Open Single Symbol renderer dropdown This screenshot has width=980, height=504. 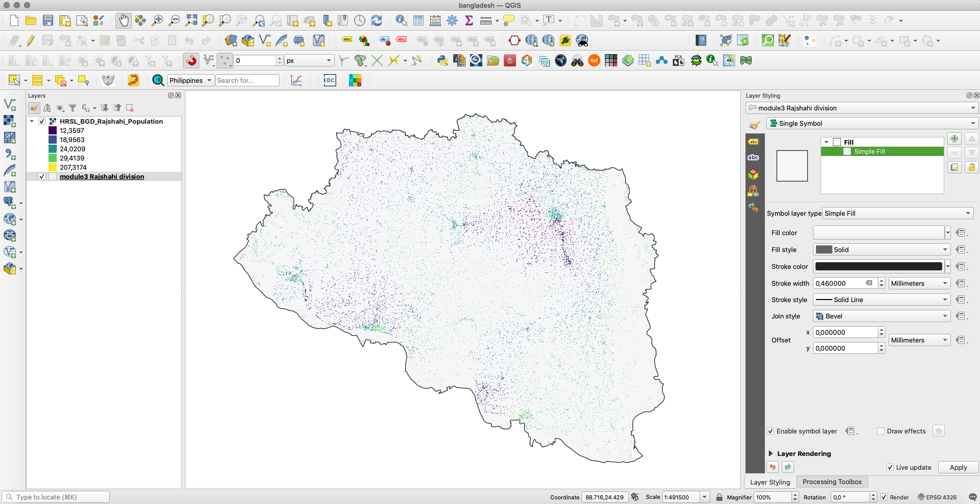(872, 123)
